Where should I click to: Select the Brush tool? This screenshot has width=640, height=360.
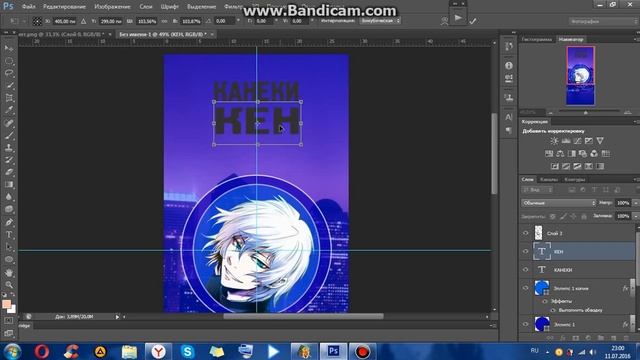pos(9,135)
